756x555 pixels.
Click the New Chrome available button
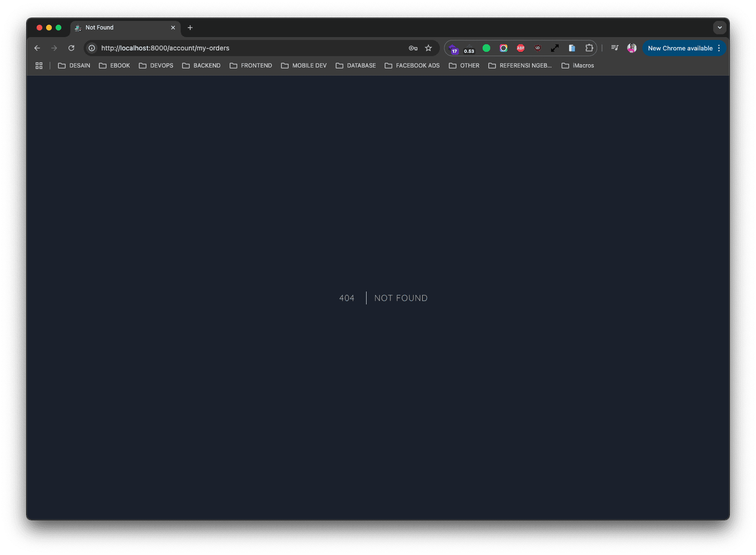point(679,48)
